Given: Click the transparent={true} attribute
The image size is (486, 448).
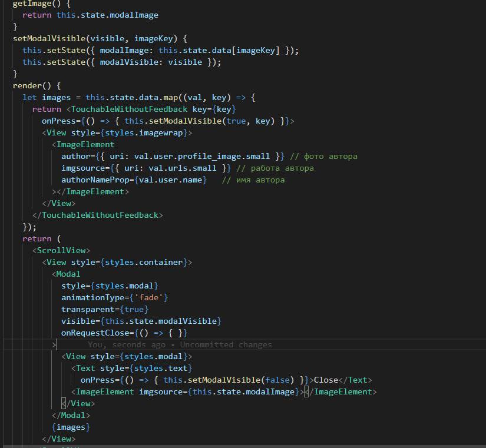Looking at the screenshot, I should coord(105,310).
